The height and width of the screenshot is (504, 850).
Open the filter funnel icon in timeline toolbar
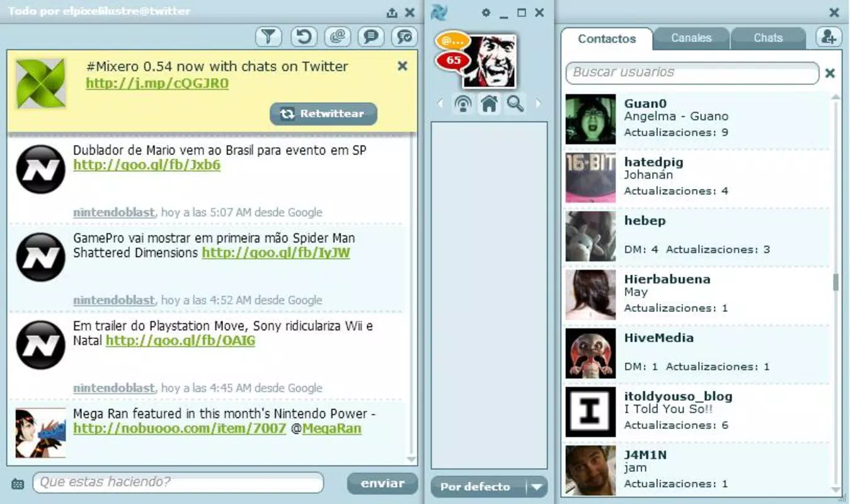pyautogui.click(x=269, y=37)
